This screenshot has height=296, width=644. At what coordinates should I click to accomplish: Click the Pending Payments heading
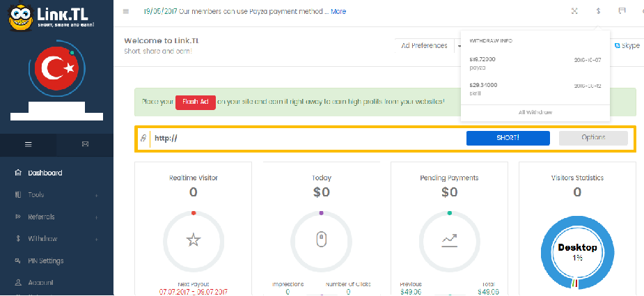[449, 178]
